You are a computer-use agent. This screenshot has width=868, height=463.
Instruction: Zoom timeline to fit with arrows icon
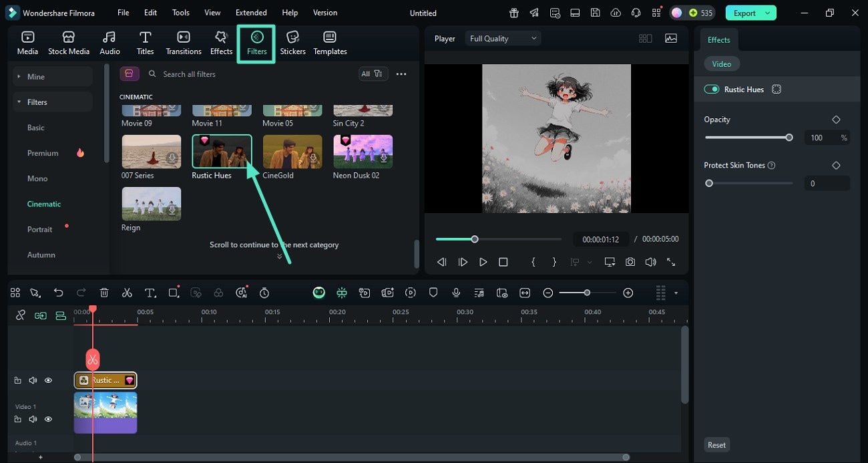coord(525,293)
